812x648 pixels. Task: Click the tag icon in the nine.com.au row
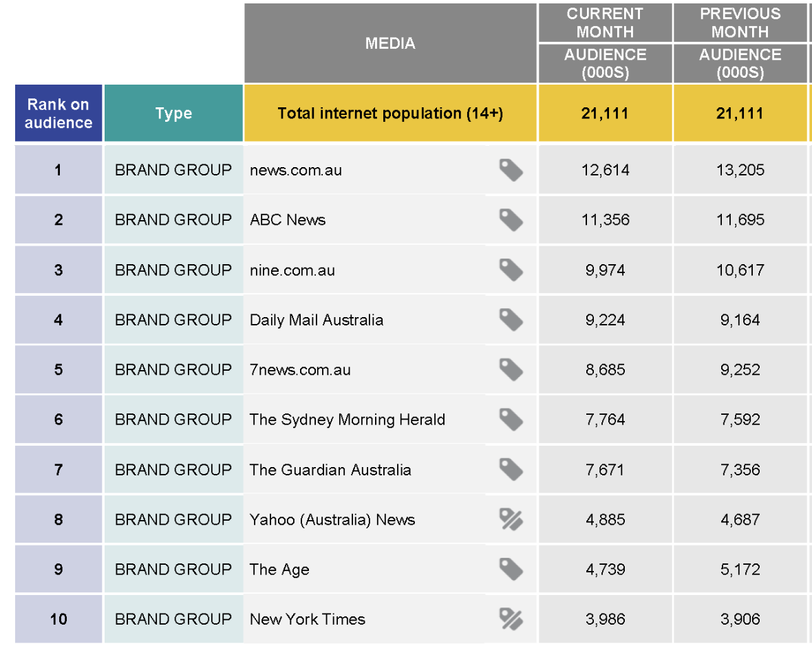[511, 270]
